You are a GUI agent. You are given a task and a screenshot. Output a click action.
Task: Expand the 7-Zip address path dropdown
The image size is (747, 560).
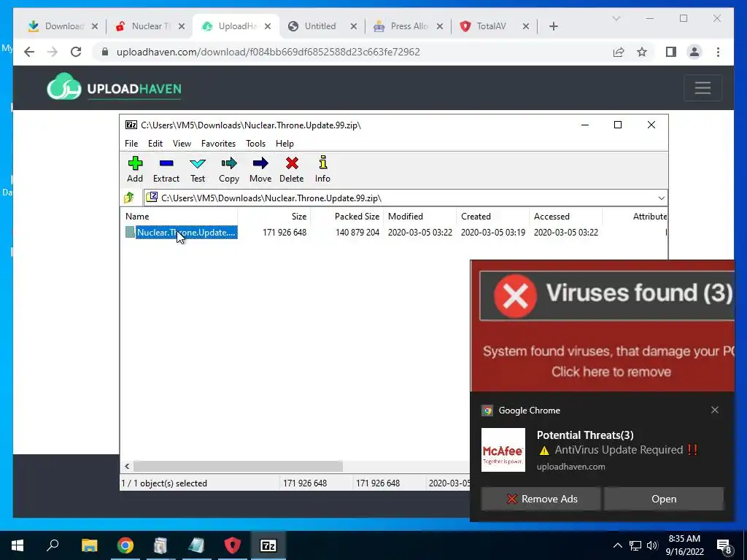(x=661, y=198)
